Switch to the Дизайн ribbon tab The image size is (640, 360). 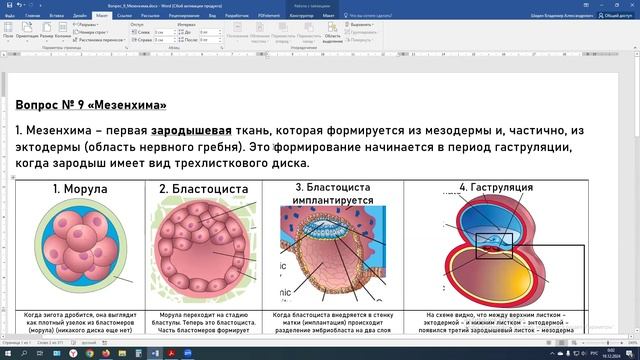(80, 16)
